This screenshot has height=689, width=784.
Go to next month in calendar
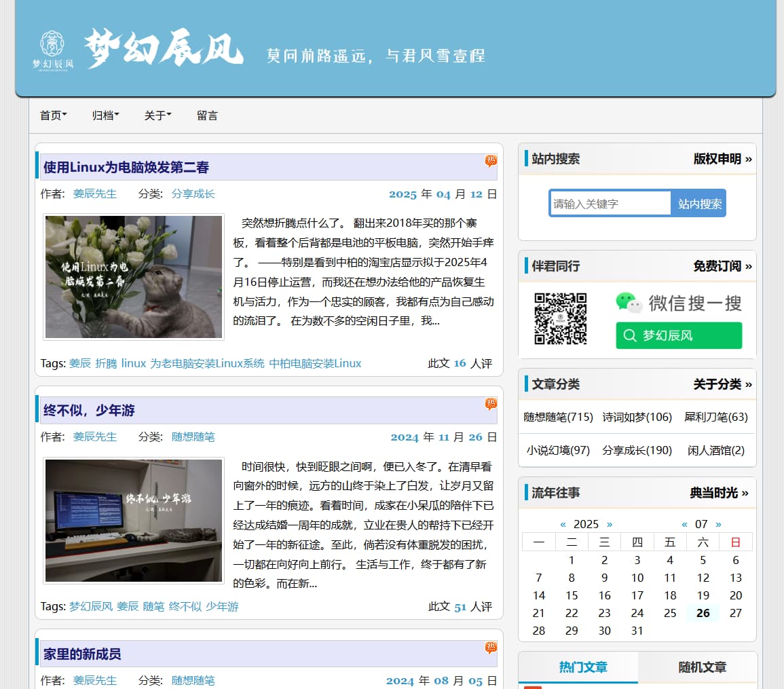[718, 524]
